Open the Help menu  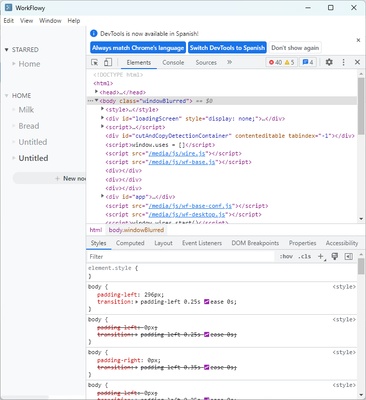[x=74, y=21]
